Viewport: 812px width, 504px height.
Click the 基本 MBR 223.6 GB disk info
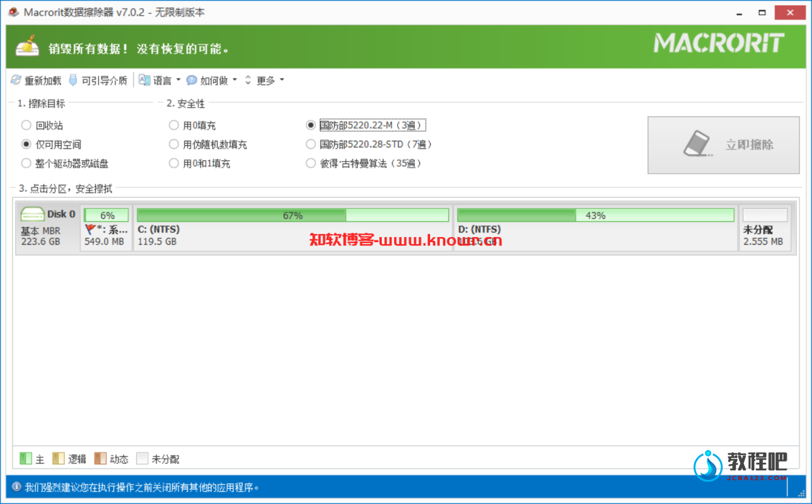click(41, 236)
